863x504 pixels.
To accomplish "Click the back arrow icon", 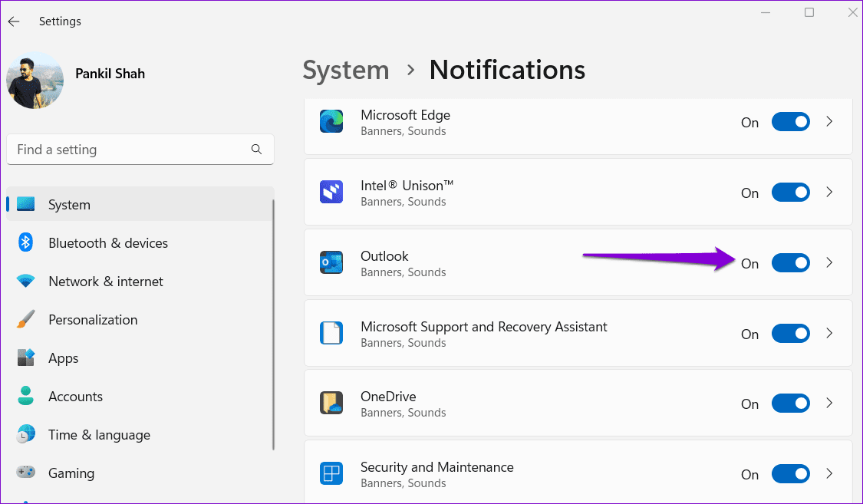I will point(14,21).
